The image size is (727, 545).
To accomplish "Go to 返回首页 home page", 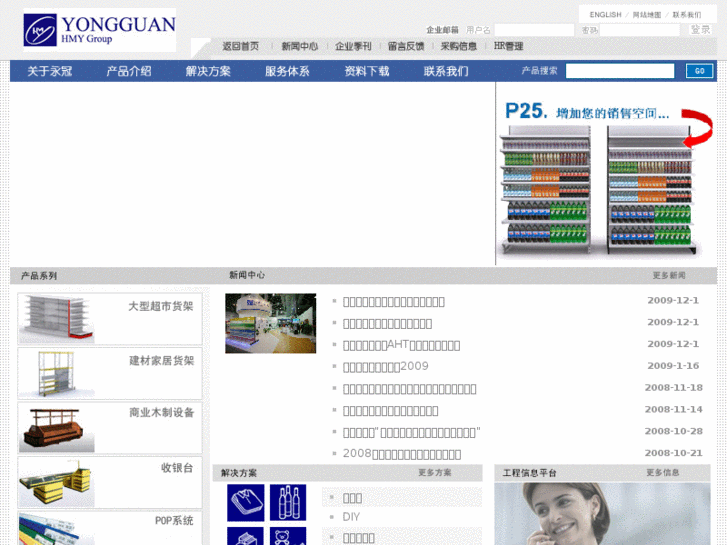I will tap(241, 46).
